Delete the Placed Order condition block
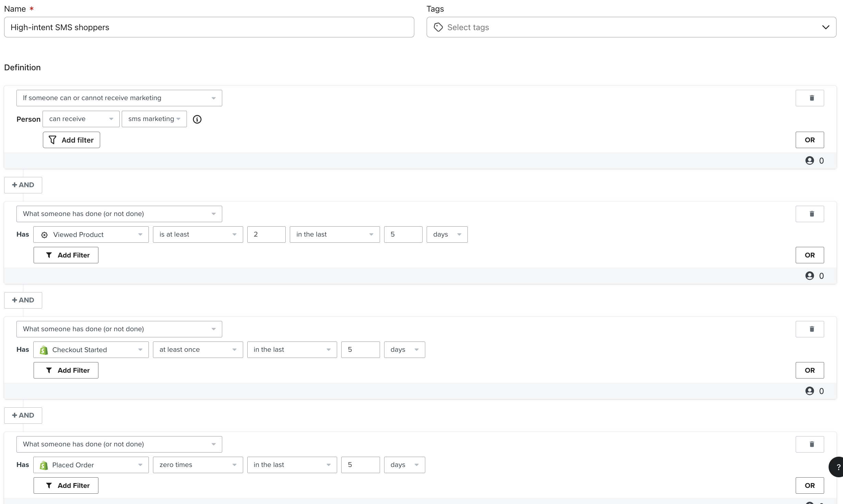The image size is (843, 504). pyautogui.click(x=809, y=444)
